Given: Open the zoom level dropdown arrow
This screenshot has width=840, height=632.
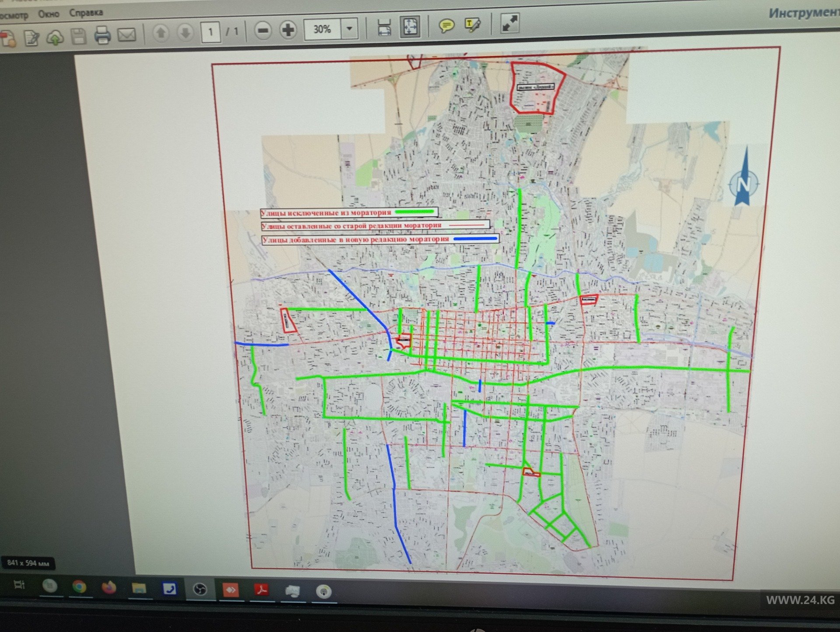Looking at the screenshot, I should tap(350, 29).
